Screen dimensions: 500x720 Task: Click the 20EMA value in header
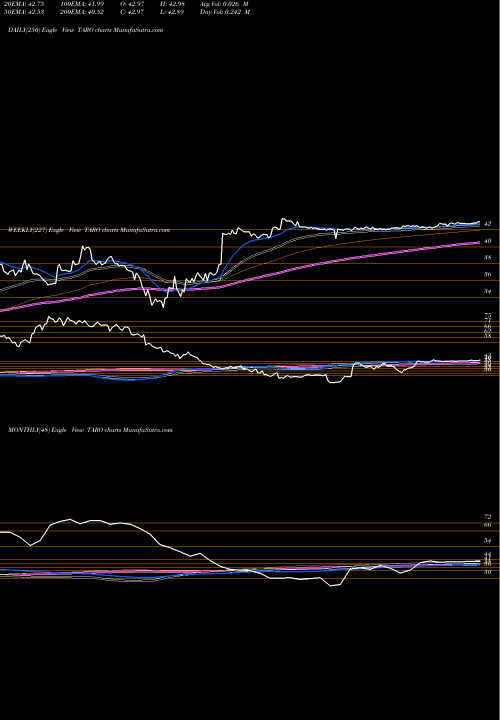tap(23, 3)
